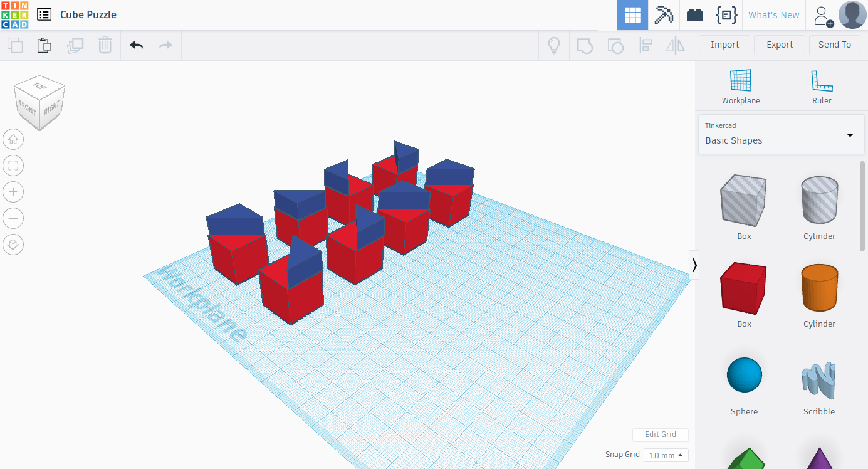The height and width of the screenshot is (469, 868).
Task: Open the What's New link
Action: point(774,15)
